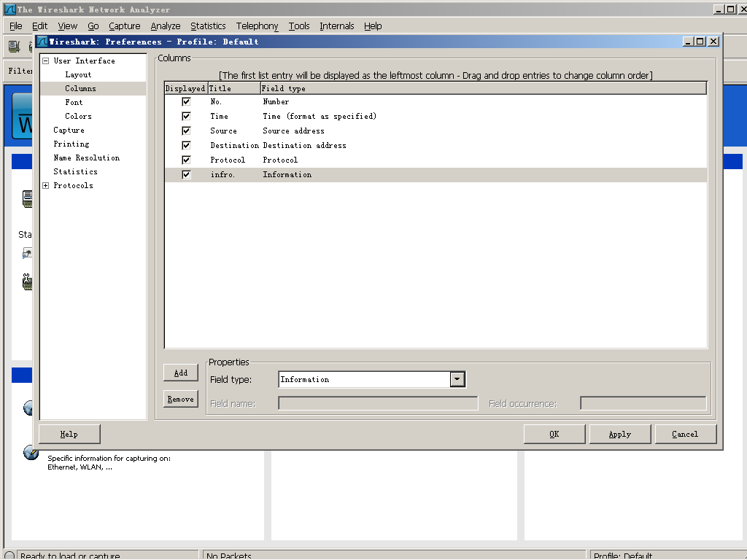Open the Tools menu
This screenshot has width=747, height=560.
(x=298, y=26)
